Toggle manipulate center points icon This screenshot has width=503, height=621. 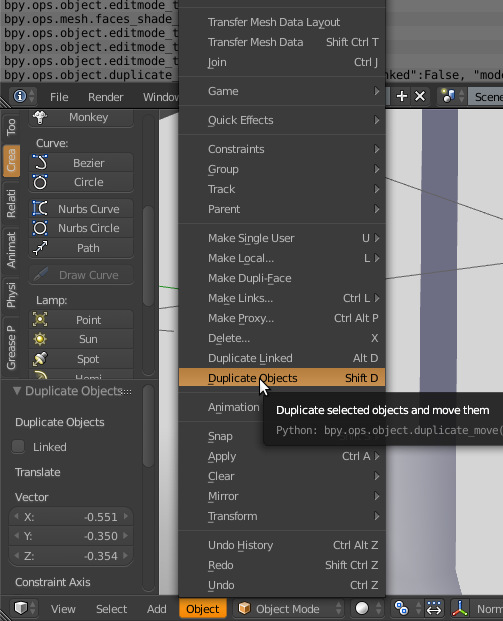point(434,608)
